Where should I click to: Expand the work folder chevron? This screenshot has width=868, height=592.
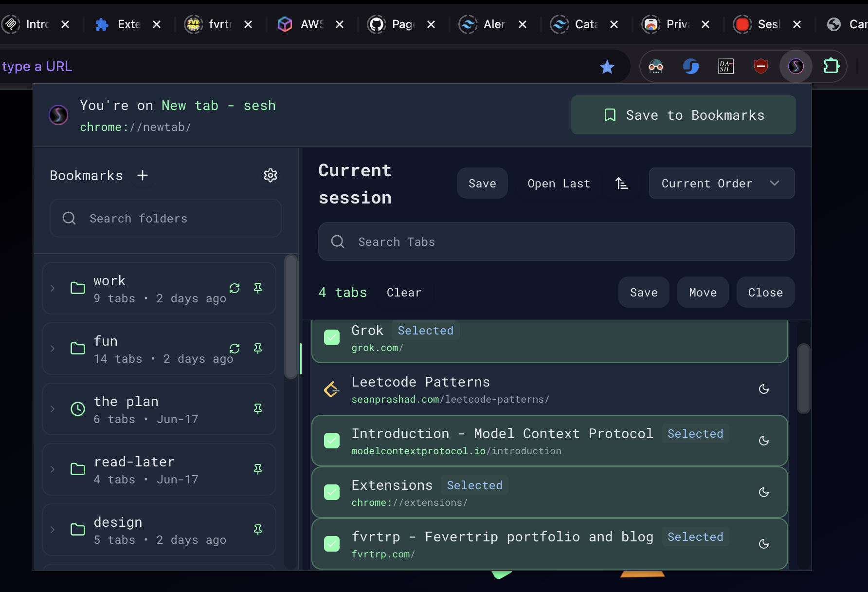tap(53, 288)
